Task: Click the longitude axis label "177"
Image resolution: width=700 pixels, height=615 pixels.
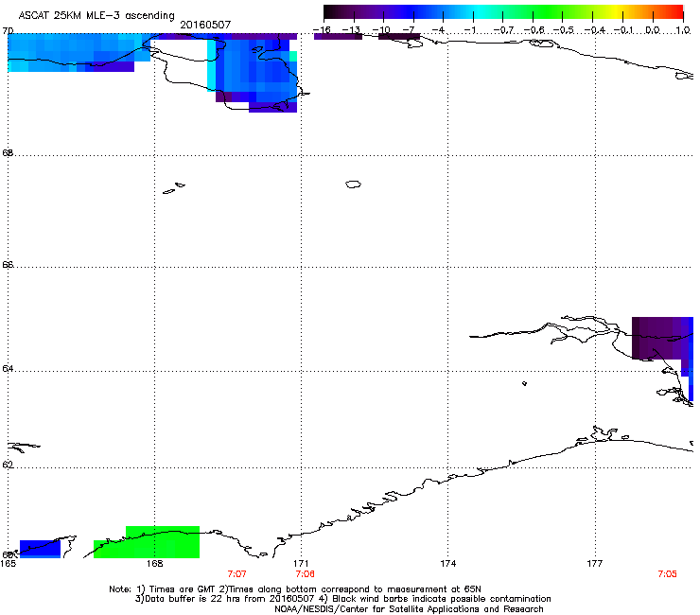Action: [x=595, y=564]
